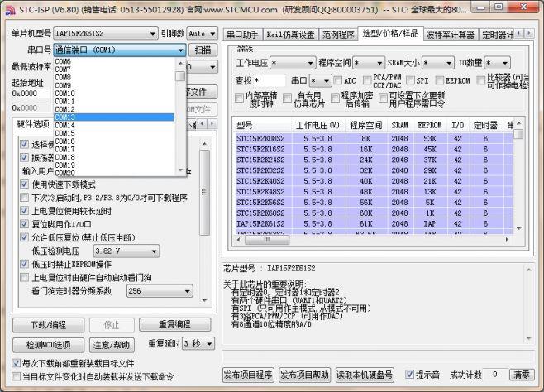Click the 发布项目帮助 button
544x392 pixels.
[x=304, y=375]
